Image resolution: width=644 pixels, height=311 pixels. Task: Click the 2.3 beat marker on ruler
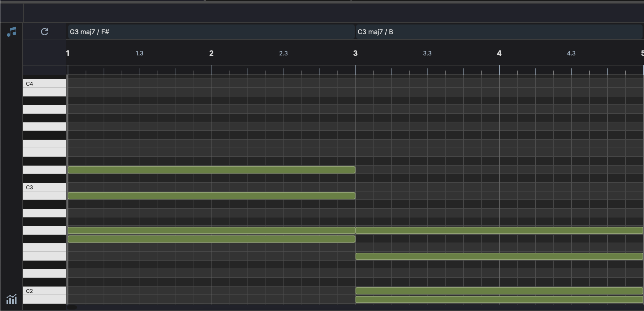283,53
